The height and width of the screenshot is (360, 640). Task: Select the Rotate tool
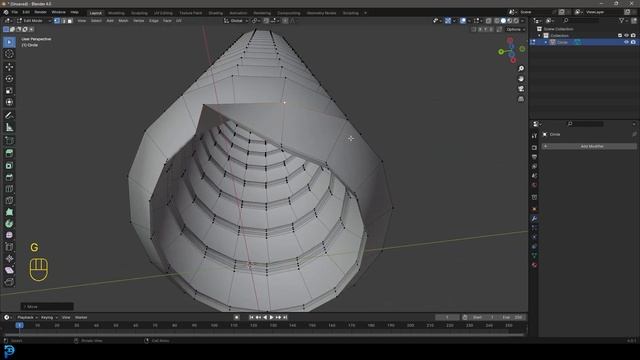click(9, 78)
